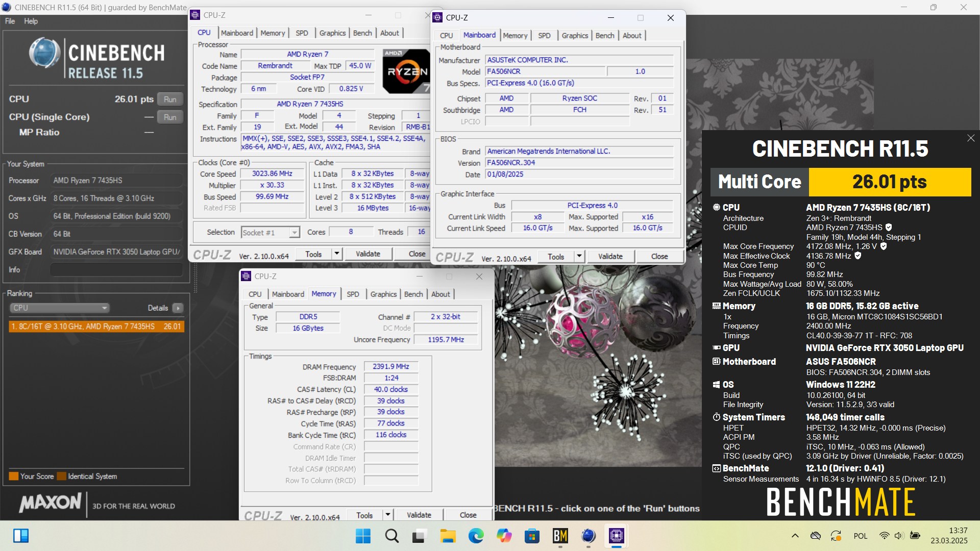980x551 pixels.
Task: Click Validate in CPU-Z Mainboard window
Action: (610, 256)
